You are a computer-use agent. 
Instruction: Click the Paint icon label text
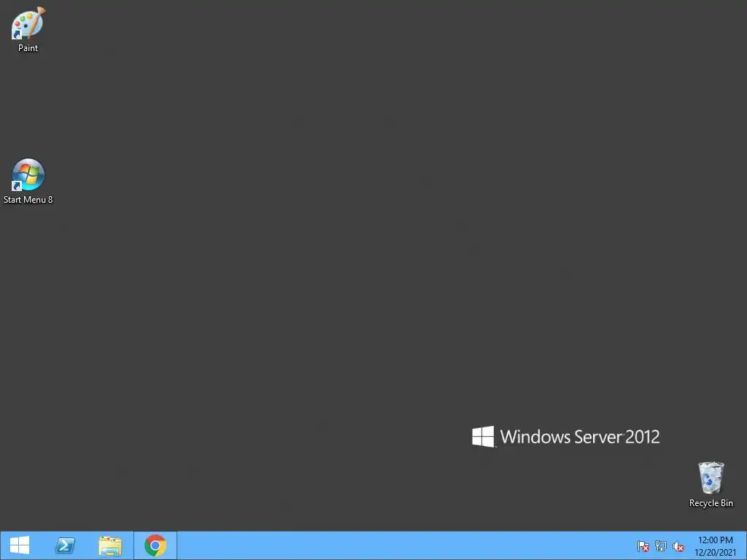tap(28, 48)
